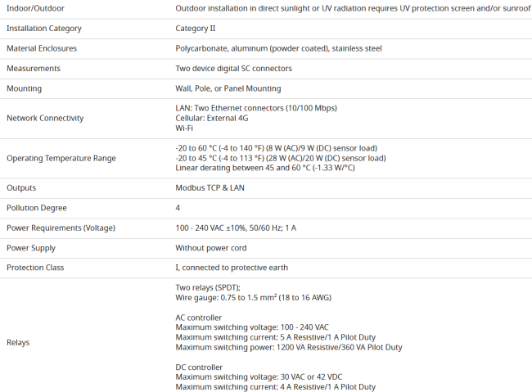Click the Wi-Fi connectivity line
This screenshot has width=532, height=392.
[x=184, y=128]
